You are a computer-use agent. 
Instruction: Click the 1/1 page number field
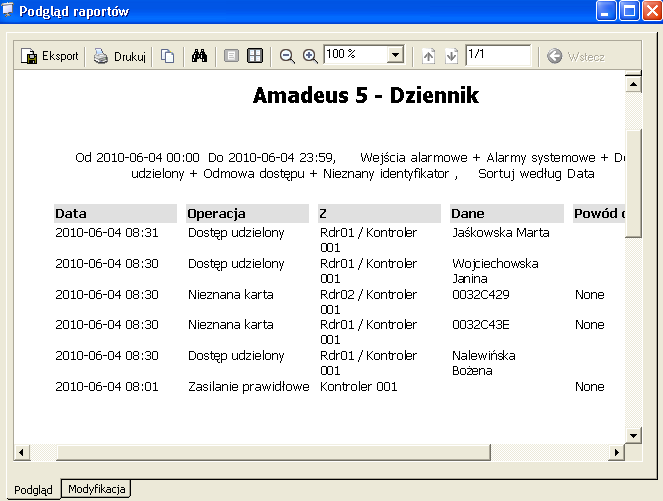(498, 55)
